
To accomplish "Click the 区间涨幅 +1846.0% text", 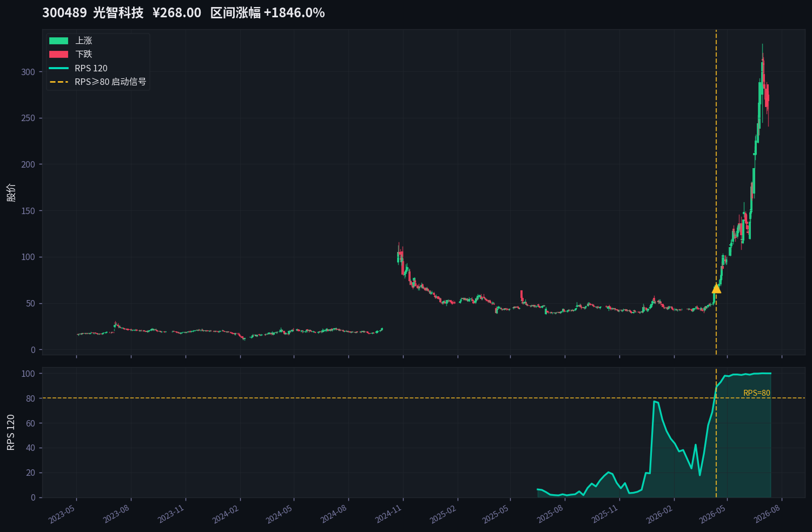I will [x=267, y=12].
